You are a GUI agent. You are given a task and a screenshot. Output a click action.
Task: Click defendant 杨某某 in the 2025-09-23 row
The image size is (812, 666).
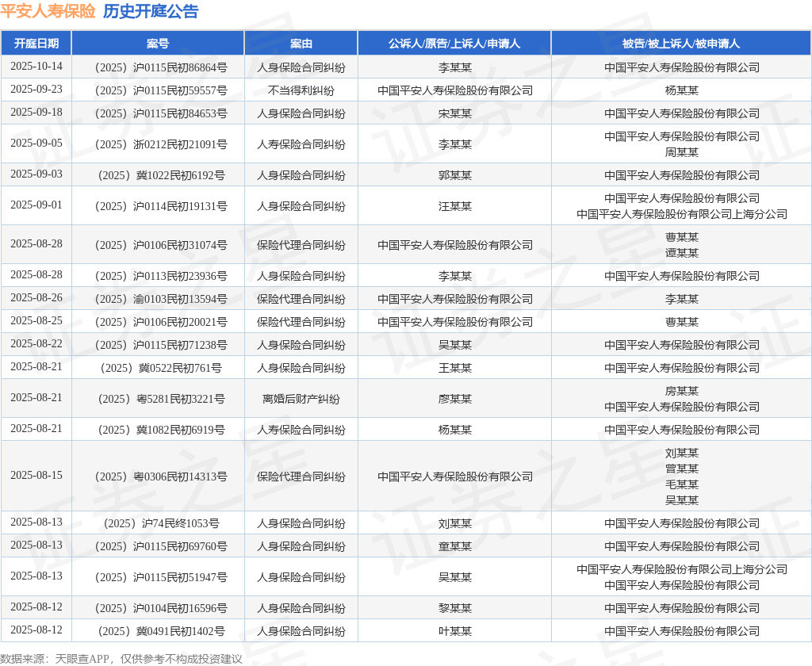[681, 90]
